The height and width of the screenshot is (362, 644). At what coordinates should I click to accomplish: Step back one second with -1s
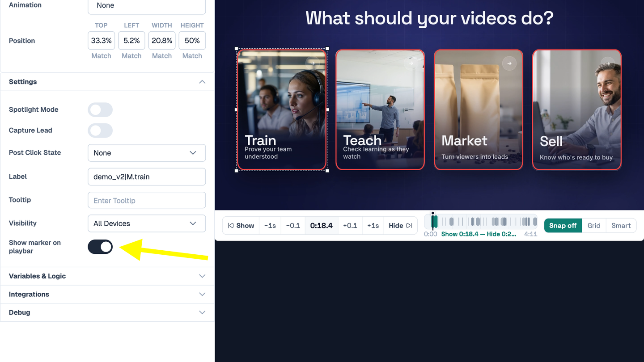click(x=270, y=226)
